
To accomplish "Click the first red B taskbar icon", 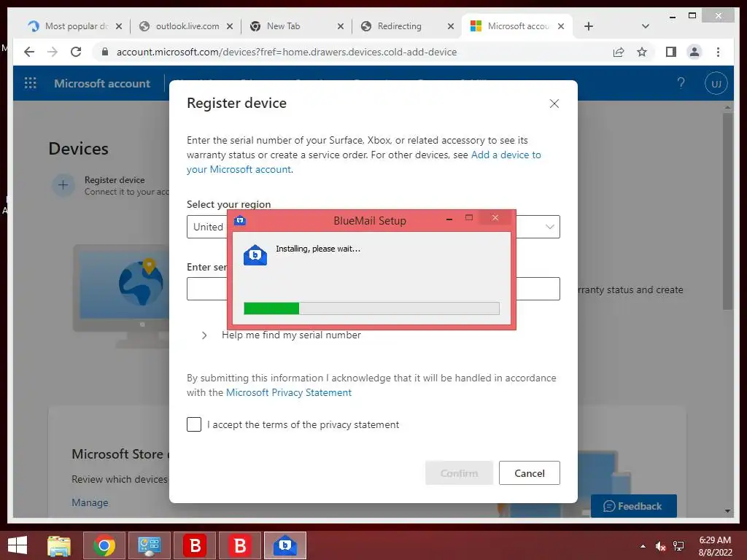I will coord(195,545).
